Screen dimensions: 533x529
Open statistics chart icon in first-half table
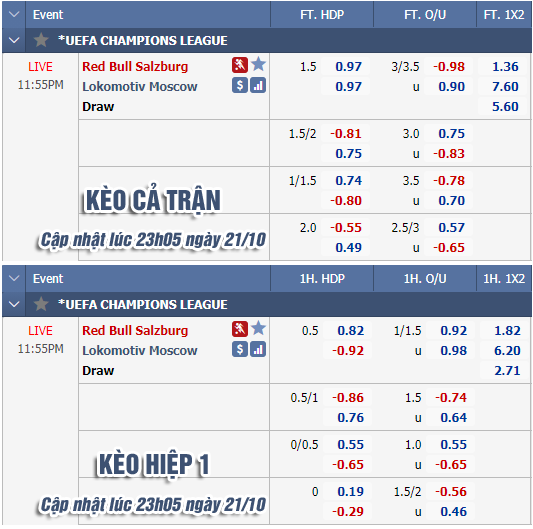[x=258, y=349]
